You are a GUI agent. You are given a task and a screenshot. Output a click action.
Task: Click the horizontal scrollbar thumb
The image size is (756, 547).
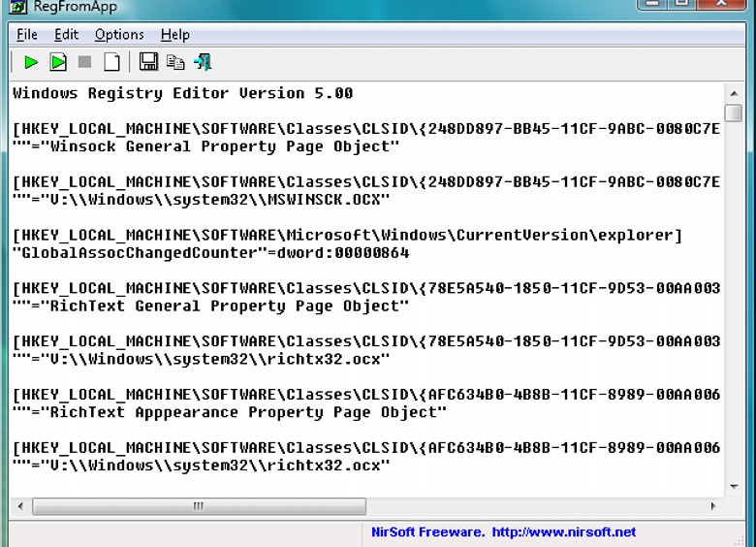tap(199, 506)
